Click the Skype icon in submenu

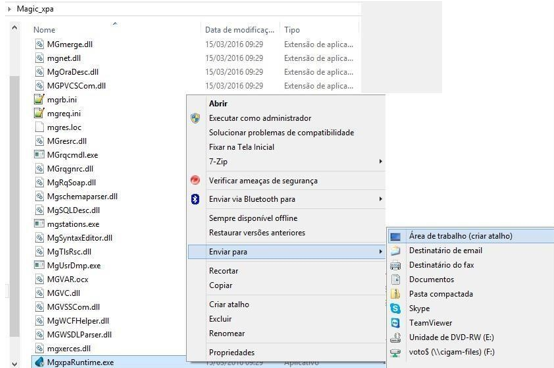(x=395, y=309)
